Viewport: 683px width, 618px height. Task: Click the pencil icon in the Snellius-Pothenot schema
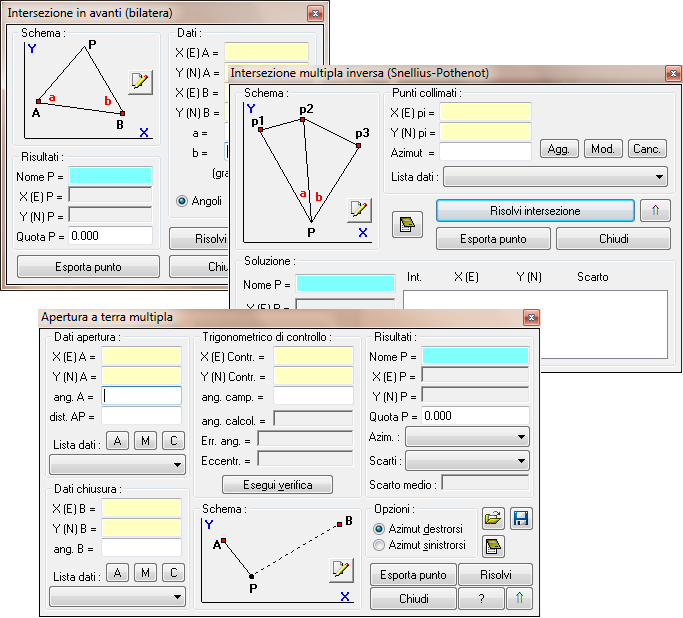click(x=359, y=209)
